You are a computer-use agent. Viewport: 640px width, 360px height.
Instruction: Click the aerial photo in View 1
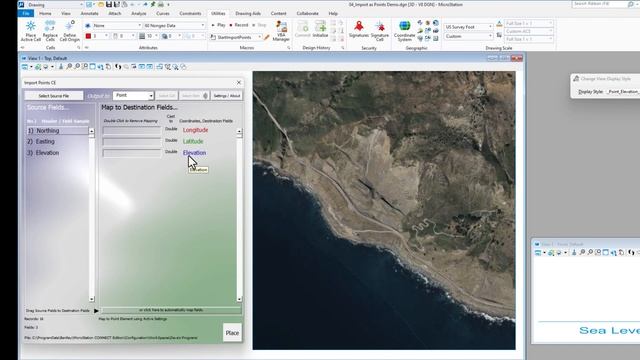(x=384, y=210)
